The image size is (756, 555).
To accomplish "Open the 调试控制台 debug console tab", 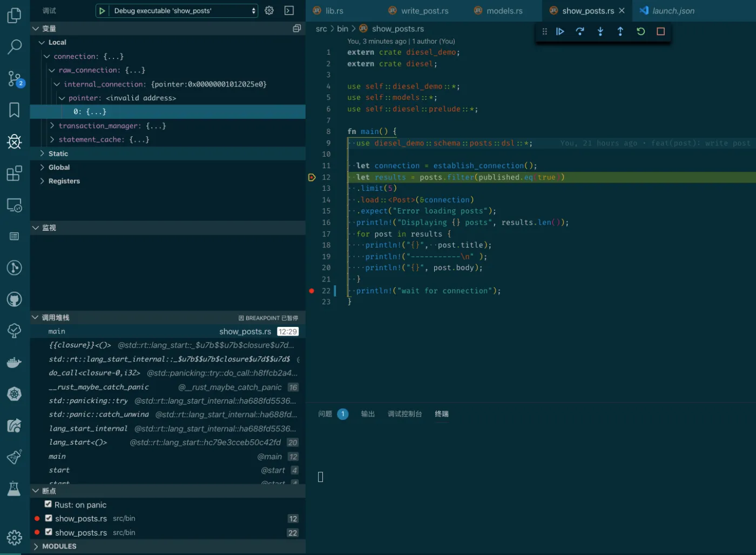I will (x=404, y=414).
